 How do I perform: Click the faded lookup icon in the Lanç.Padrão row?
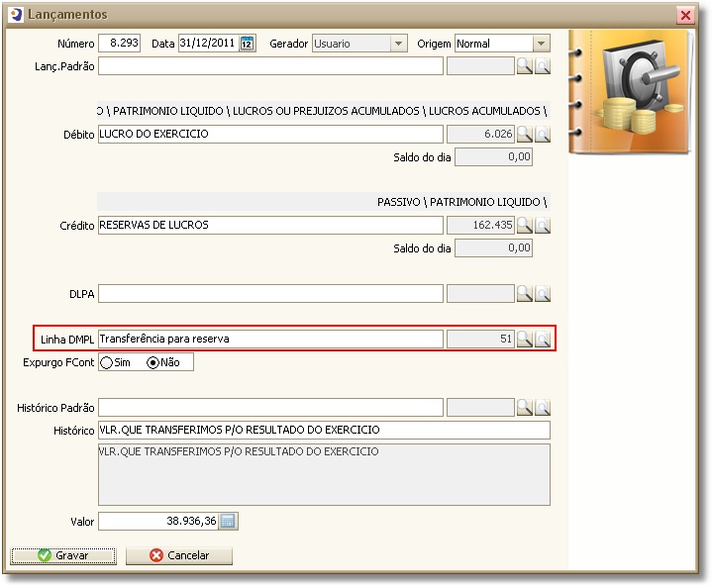tap(542, 66)
